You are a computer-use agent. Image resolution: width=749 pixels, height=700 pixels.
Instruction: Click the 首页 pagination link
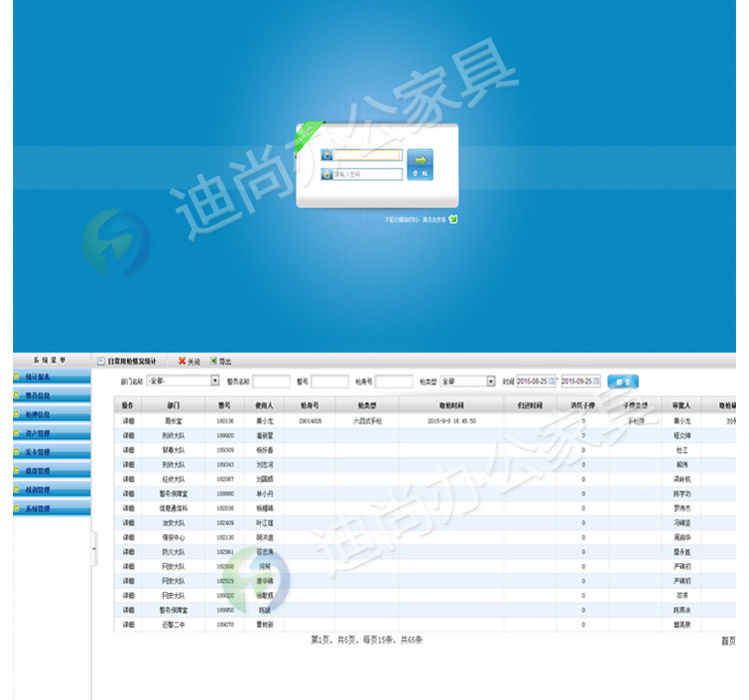(728, 641)
